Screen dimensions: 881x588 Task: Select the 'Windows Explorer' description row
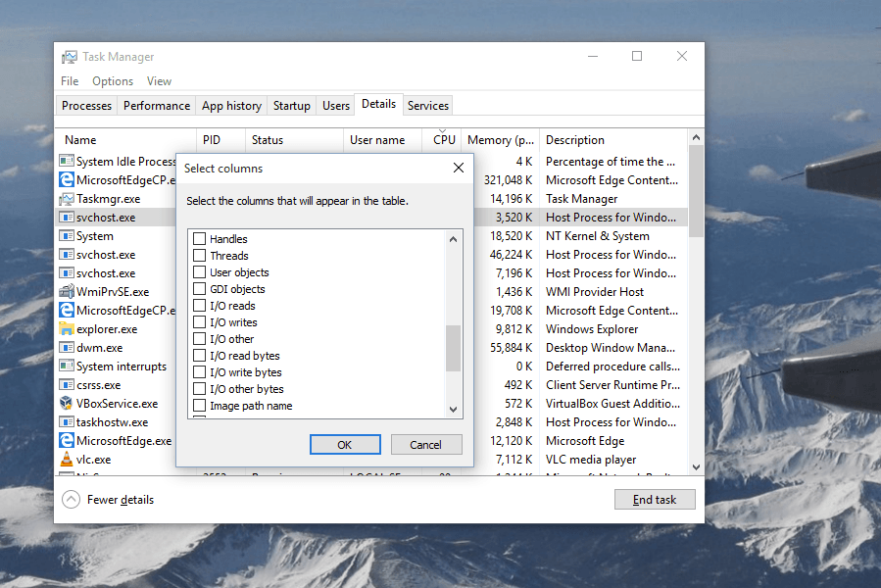tap(592, 329)
